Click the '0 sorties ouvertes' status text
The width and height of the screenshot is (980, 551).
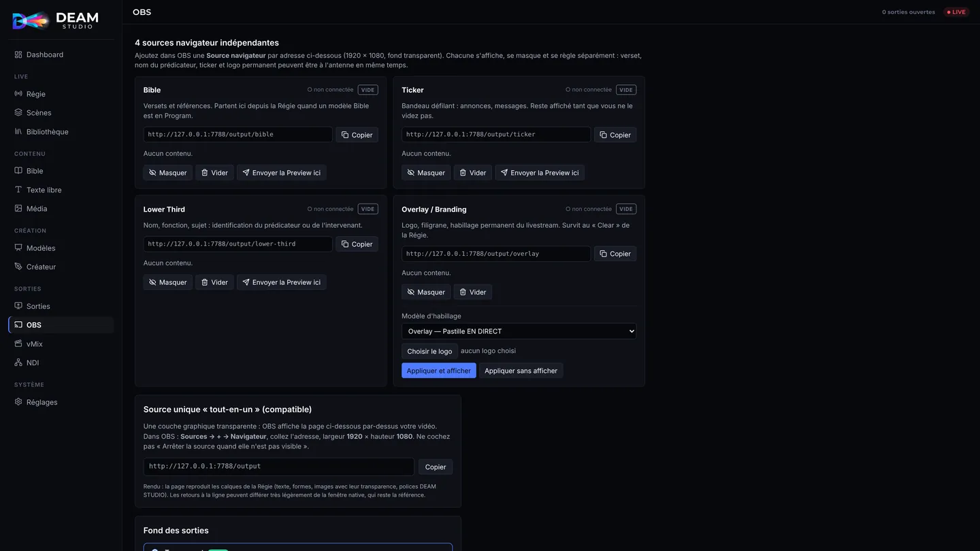(909, 12)
